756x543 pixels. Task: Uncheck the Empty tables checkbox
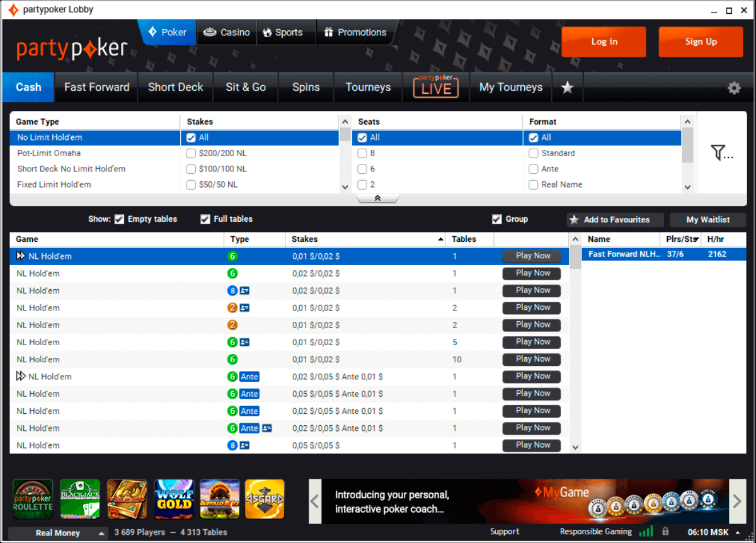coord(120,219)
